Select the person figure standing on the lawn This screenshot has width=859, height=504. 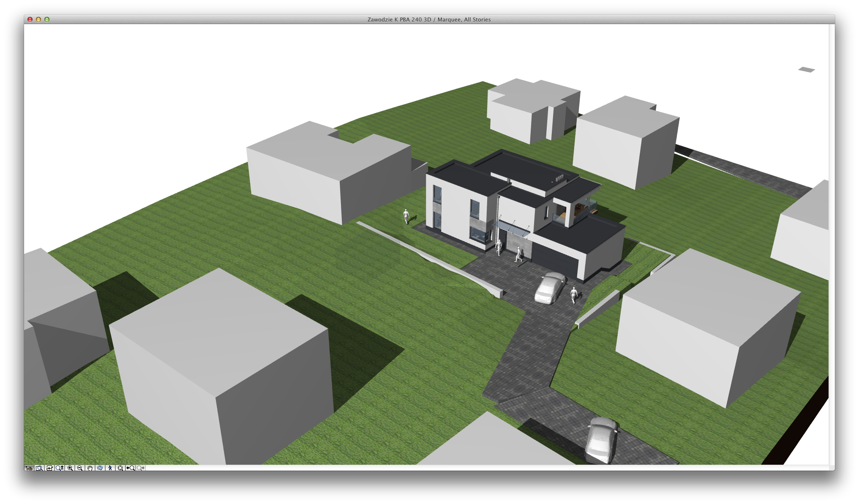[406, 216]
